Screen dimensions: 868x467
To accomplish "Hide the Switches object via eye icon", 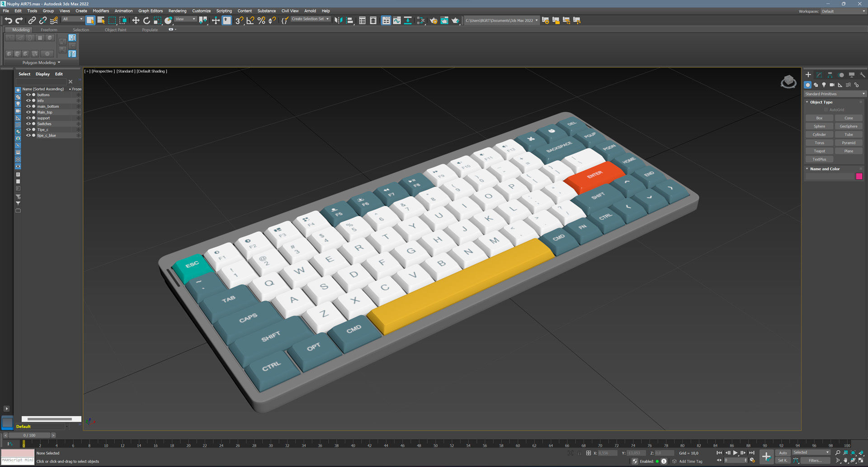I will point(28,124).
